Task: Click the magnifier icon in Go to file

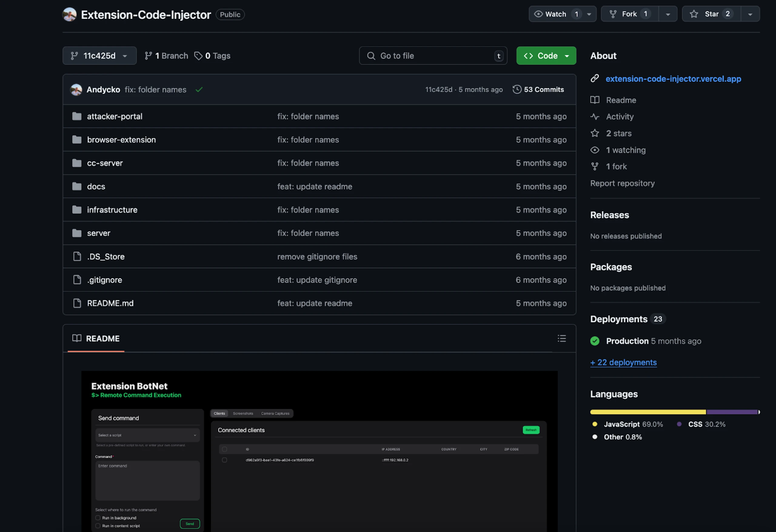Action: (371, 56)
